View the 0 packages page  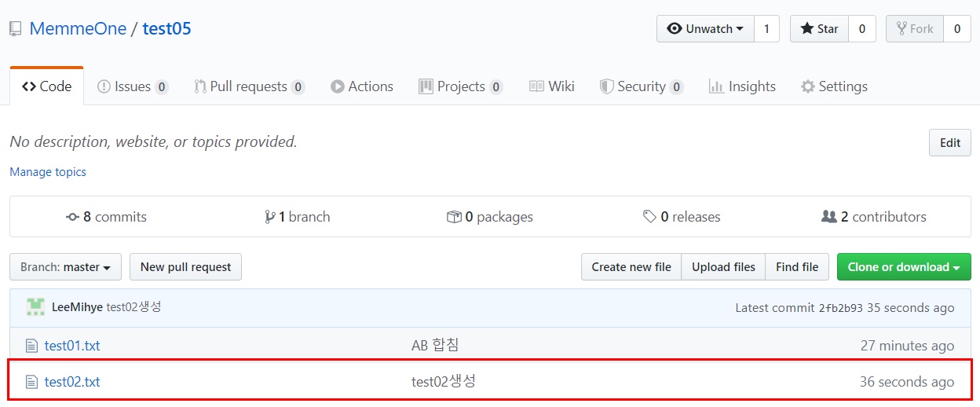(x=490, y=217)
